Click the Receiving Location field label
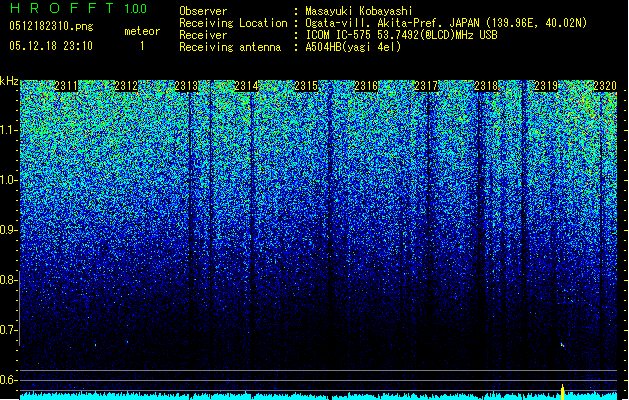The width and height of the screenshot is (629, 400). tap(233, 23)
